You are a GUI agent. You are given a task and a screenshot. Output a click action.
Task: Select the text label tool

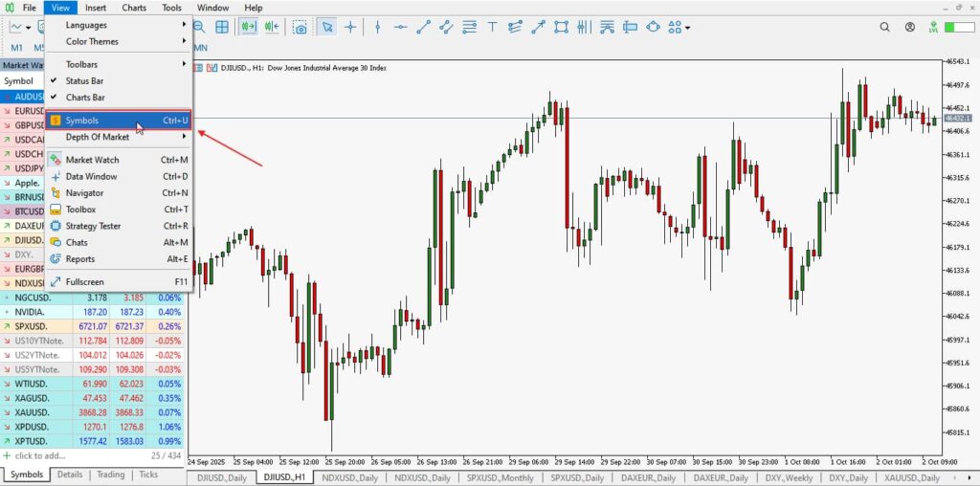pos(493,28)
